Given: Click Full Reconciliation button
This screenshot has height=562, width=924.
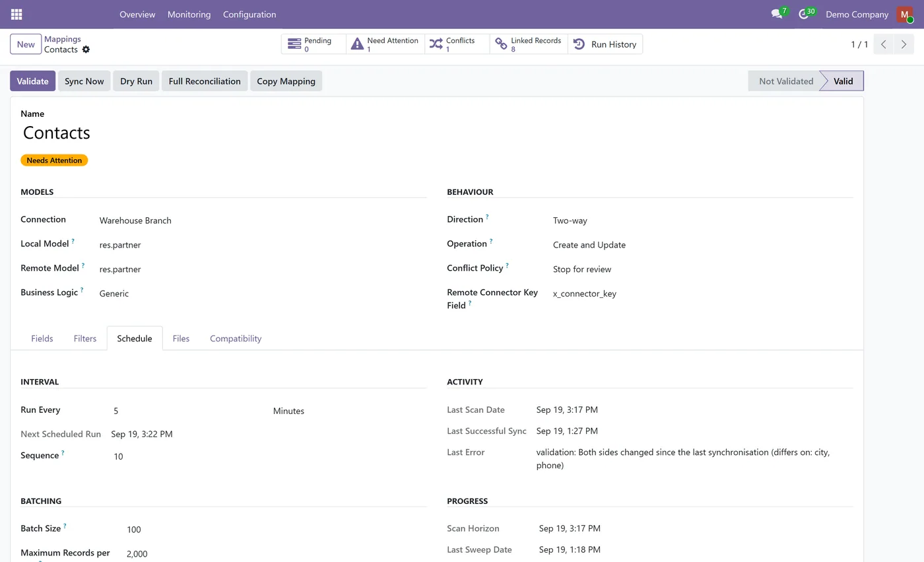Looking at the screenshot, I should (x=205, y=81).
